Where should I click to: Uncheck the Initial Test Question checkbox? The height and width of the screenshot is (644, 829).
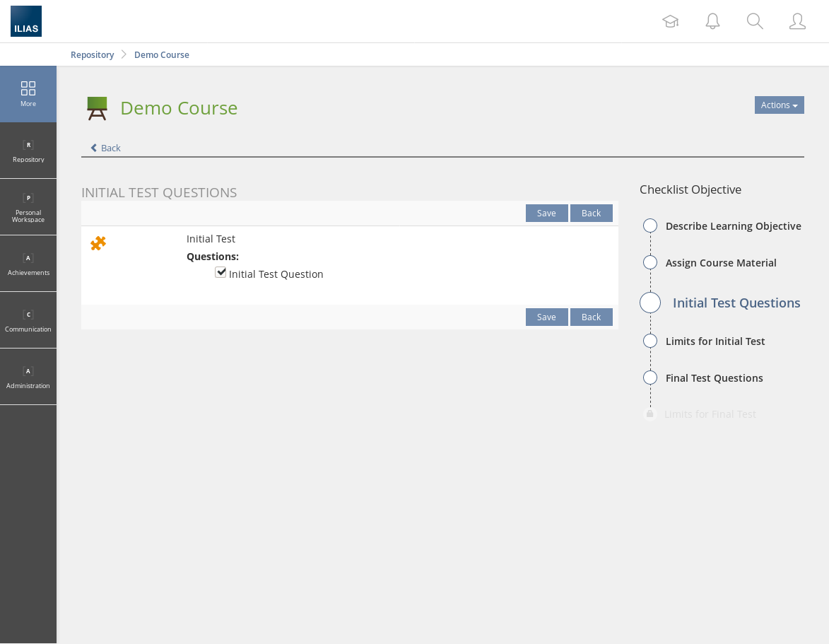pos(221,272)
